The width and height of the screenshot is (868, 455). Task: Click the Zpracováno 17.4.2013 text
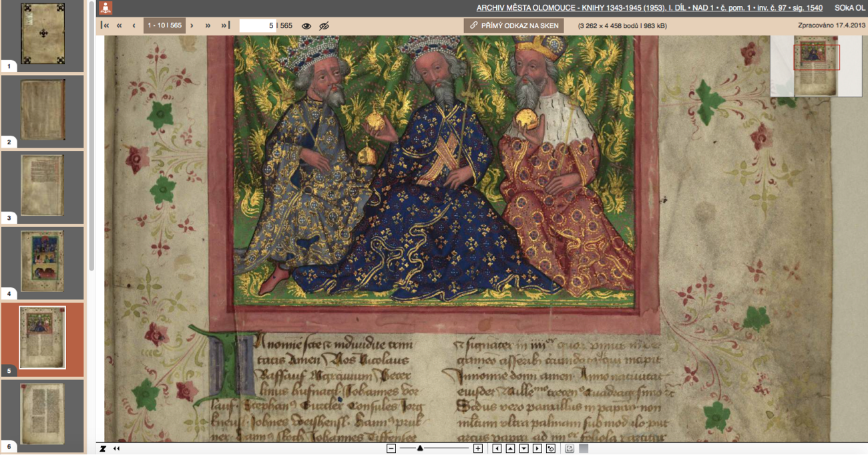[831, 25]
